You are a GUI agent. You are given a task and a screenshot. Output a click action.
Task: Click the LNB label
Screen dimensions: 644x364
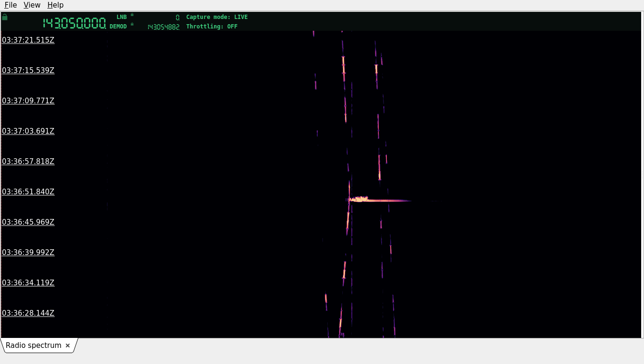122,17
